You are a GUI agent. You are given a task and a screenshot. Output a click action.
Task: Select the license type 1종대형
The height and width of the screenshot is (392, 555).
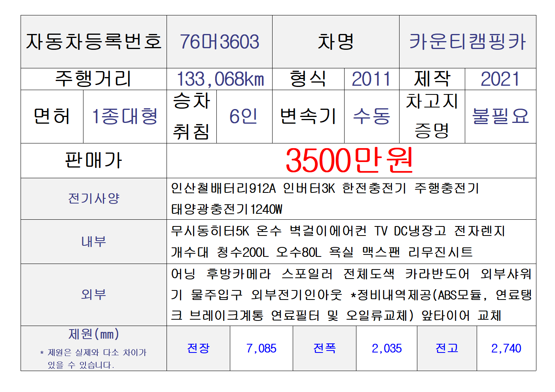(125, 117)
